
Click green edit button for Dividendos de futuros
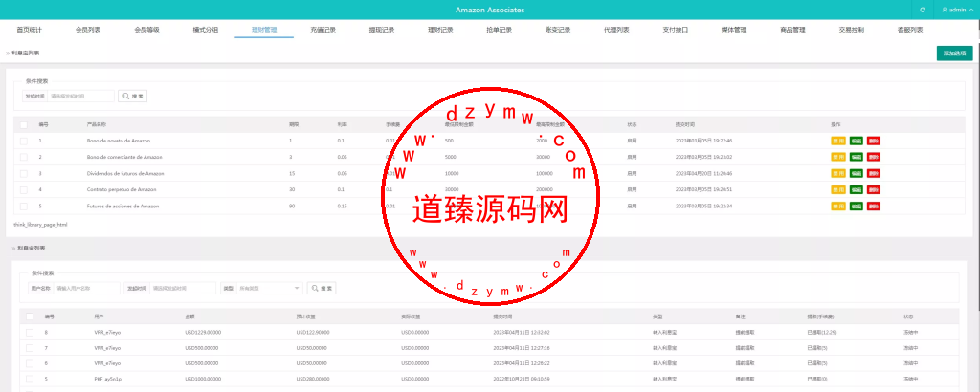pos(857,173)
